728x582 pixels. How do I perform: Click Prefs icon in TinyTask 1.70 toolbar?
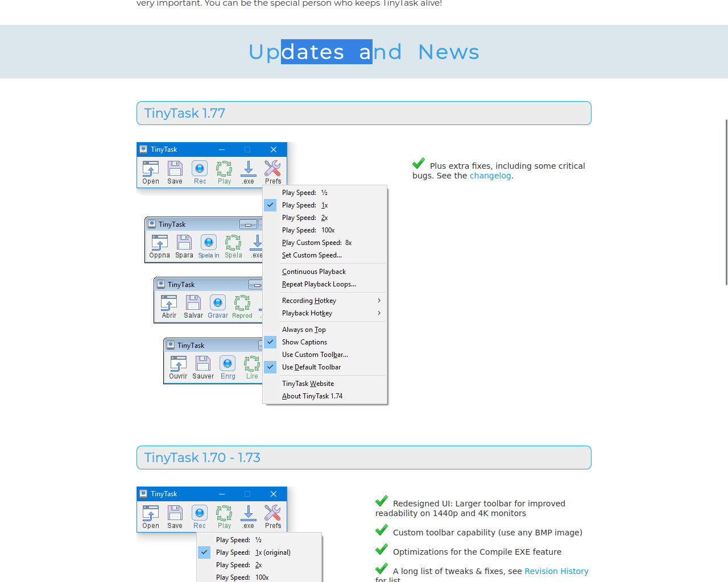click(273, 517)
